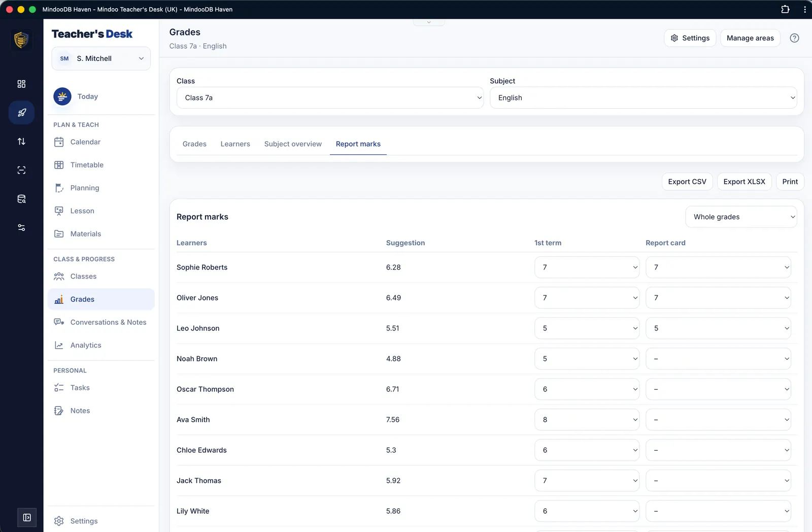Viewport: 812px width, 532px height.
Task: Open Leo Johnson's 1st term grade dropdown
Action: 587,328
